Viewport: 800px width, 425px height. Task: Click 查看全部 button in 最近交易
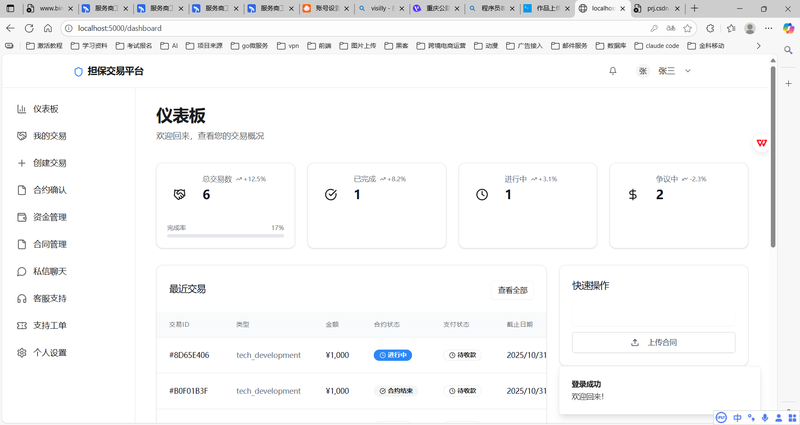[513, 290]
